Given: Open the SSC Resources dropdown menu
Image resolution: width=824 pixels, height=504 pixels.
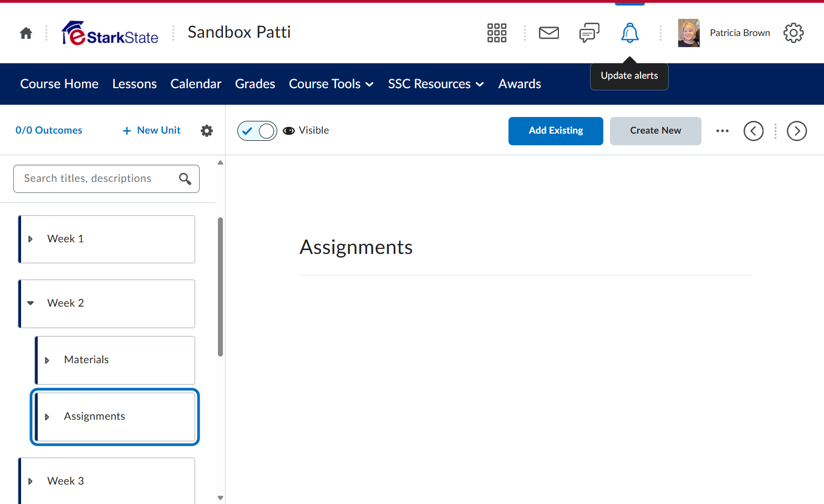Looking at the screenshot, I should click(436, 84).
